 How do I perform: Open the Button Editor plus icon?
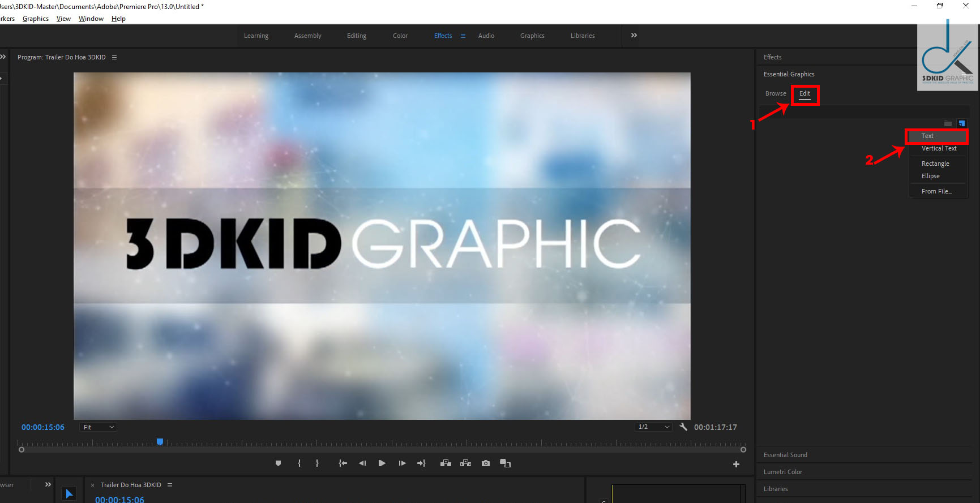(736, 465)
